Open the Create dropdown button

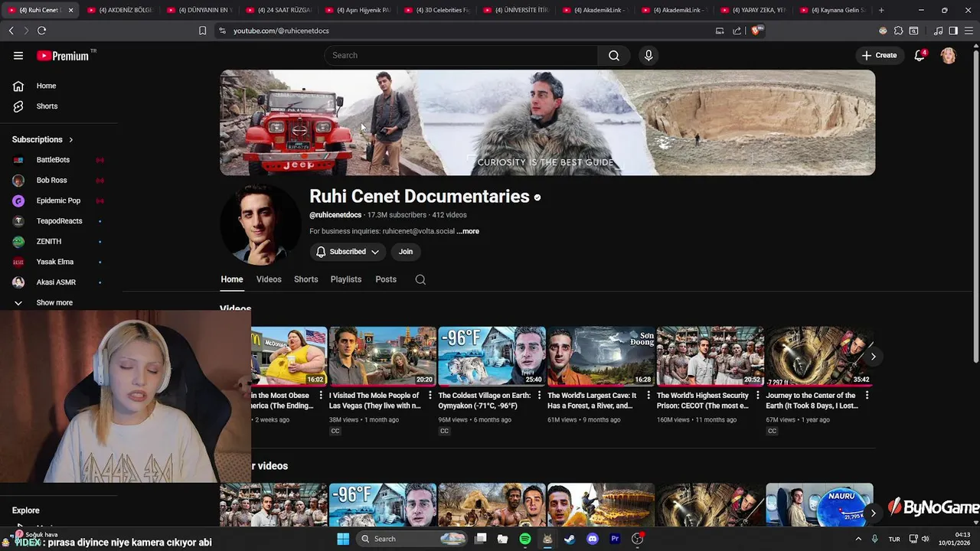(x=879, y=55)
